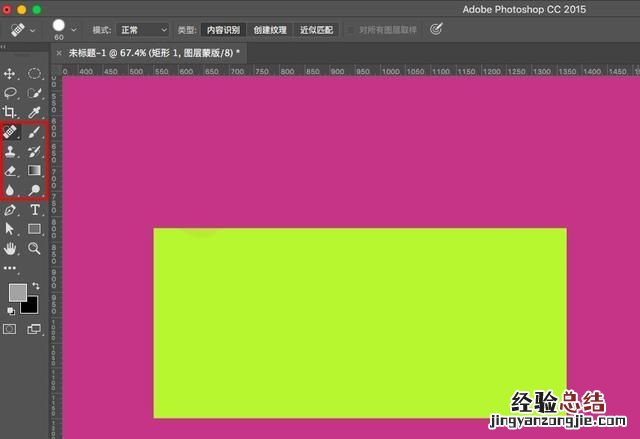This screenshot has height=439, width=640.
Task: Choose the 近似匹配 type option
Action: pyautogui.click(x=316, y=30)
